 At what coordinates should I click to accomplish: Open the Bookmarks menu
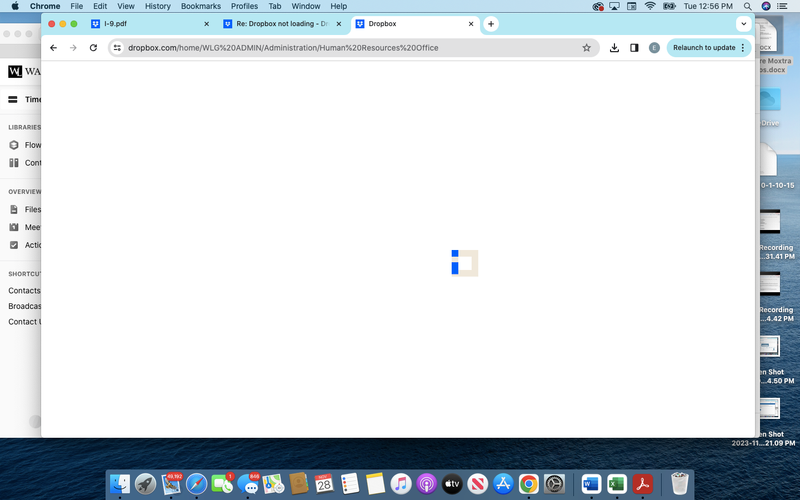click(x=200, y=6)
